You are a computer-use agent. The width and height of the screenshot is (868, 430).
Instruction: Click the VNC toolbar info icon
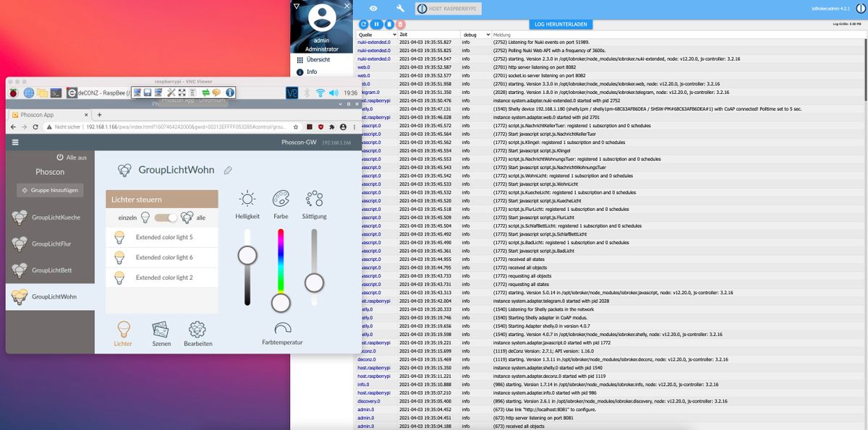point(229,93)
